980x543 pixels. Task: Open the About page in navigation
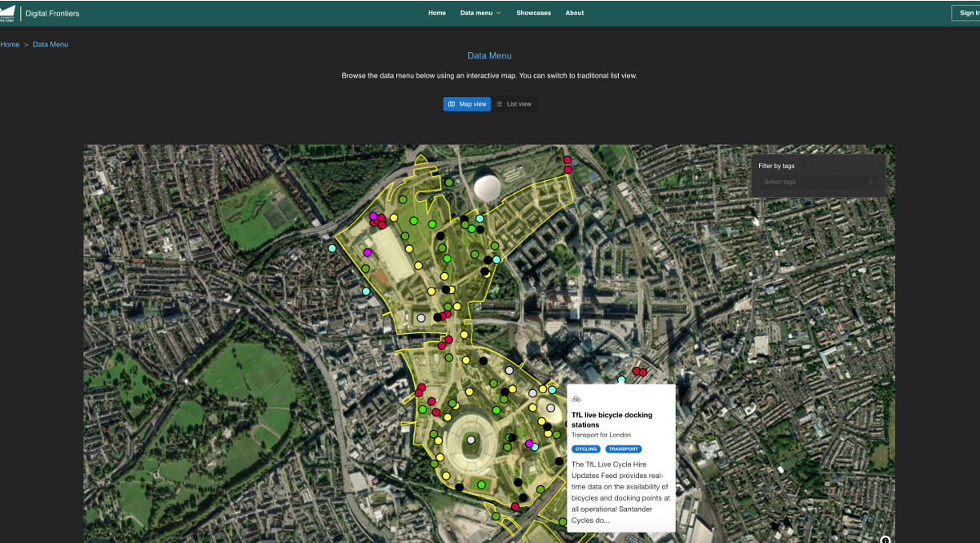[575, 13]
